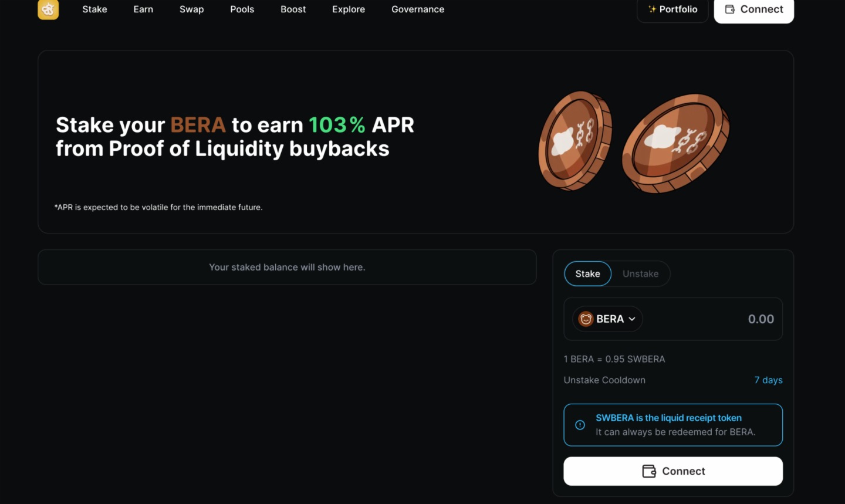
Task: Click the wallet icon in header Connect
Action: [730, 9]
